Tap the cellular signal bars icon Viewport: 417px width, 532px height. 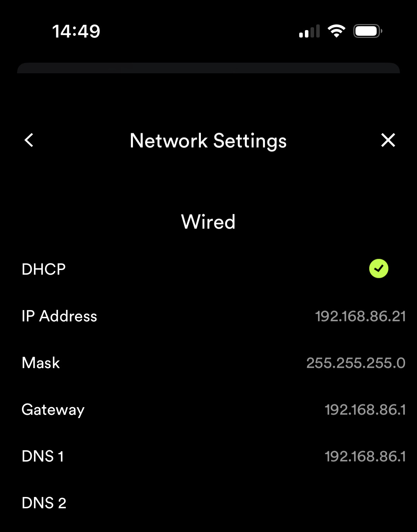tap(309, 31)
